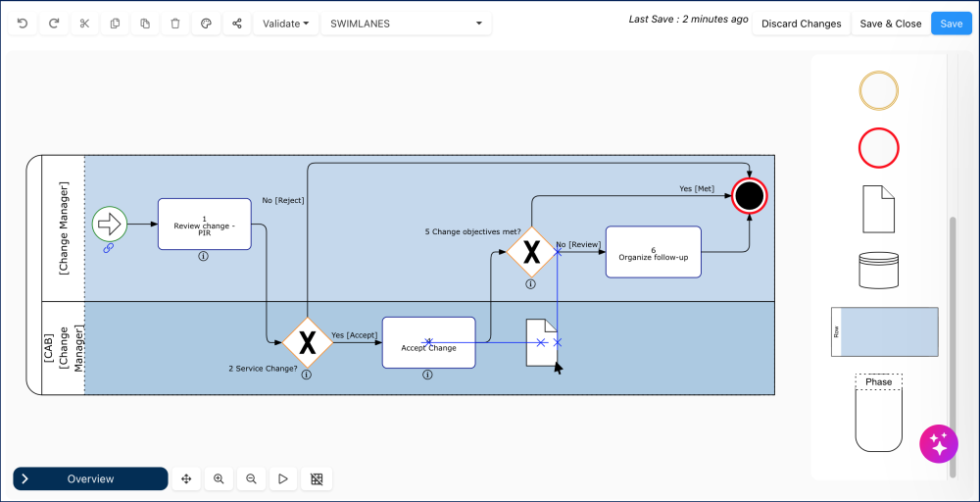The height and width of the screenshot is (502, 980).
Task: Select the document shape on canvas
Action: [x=542, y=342]
